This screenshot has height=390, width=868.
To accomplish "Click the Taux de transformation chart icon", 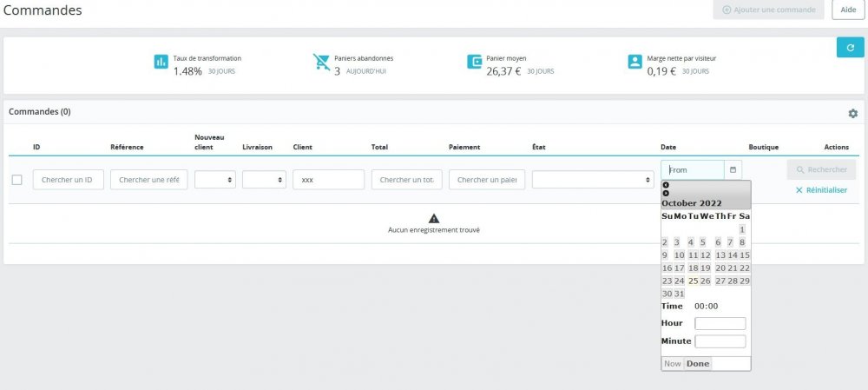I will tap(161, 62).
